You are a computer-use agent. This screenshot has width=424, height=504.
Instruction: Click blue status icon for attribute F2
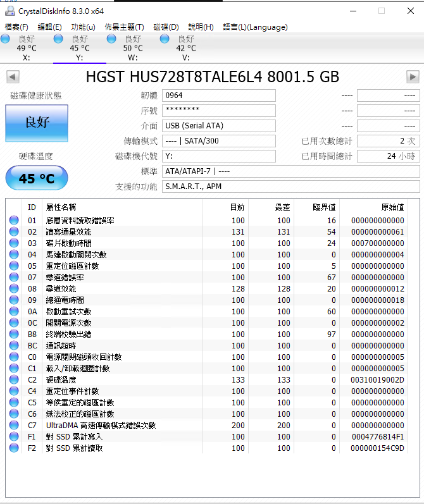(x=14, y=448)
